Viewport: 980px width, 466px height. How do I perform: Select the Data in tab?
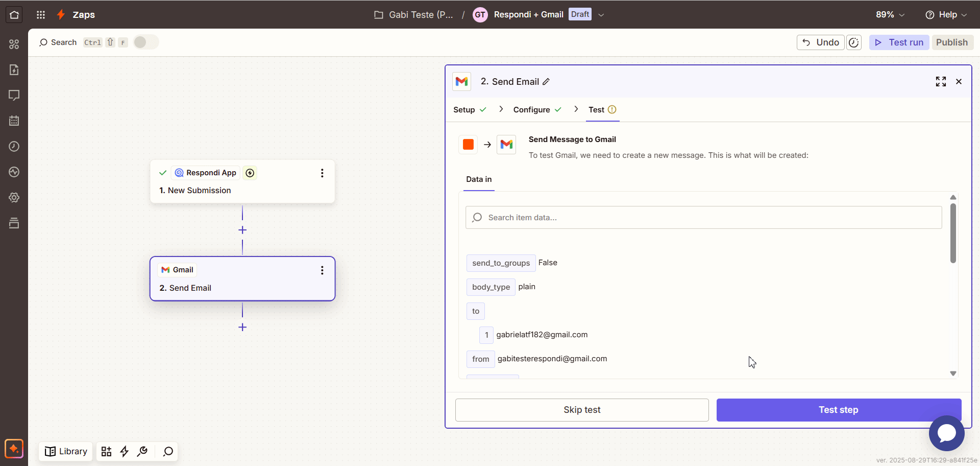point(479,179)
